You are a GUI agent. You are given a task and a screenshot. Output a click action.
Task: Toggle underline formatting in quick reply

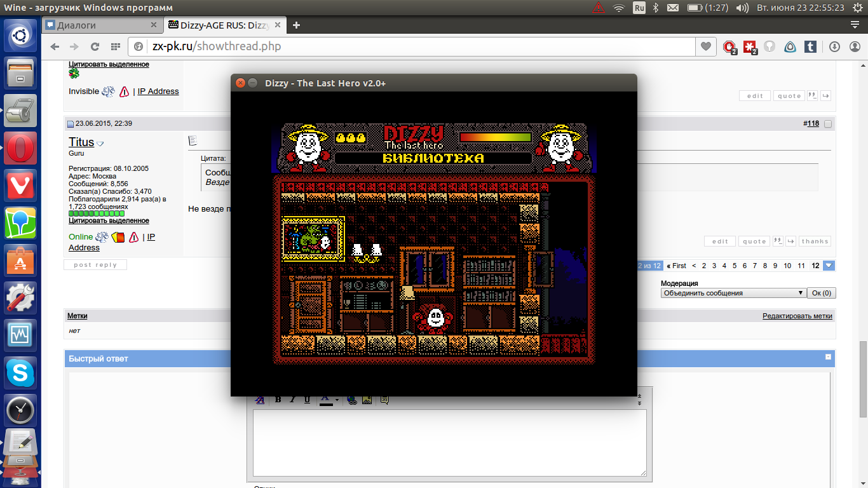(307, 400)
